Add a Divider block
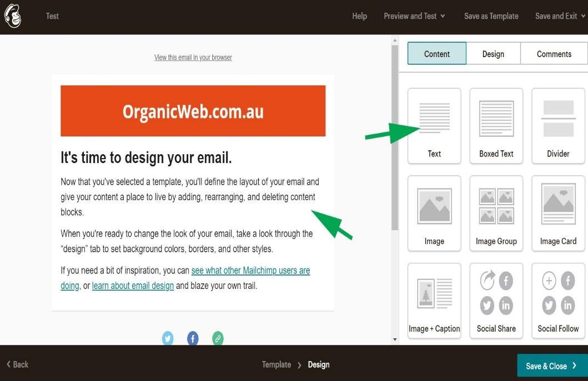Image resolution: width=588 pixels, height=381 pixels. [557, 125]
